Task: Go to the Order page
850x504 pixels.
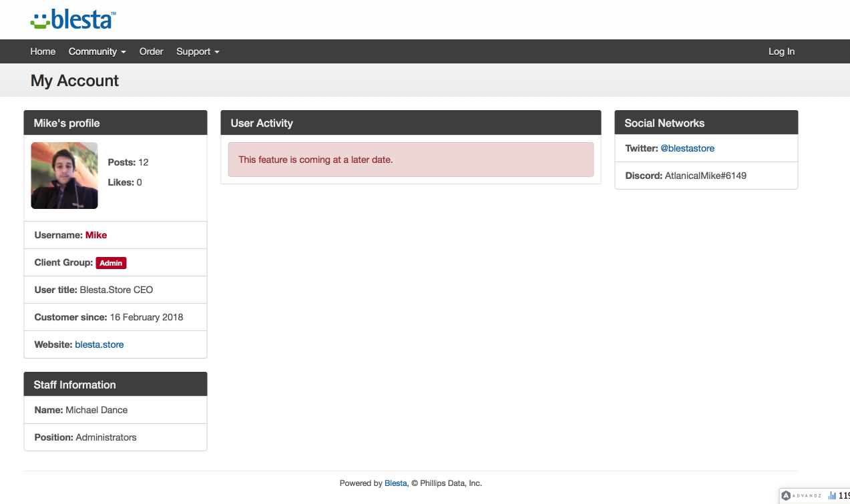Action: 152,51
